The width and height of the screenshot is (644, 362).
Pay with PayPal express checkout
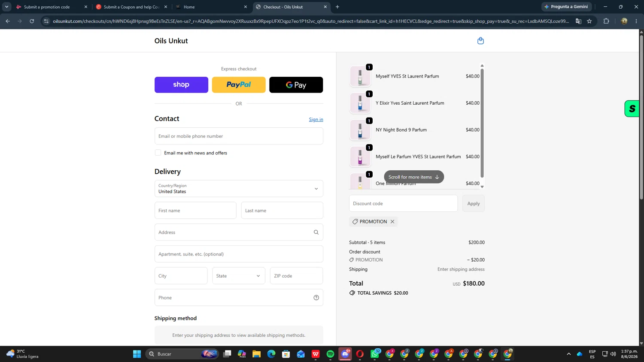(239, 85)
